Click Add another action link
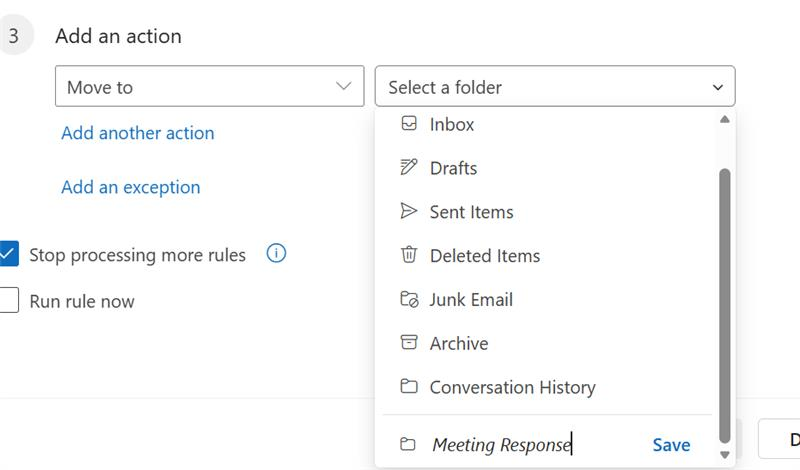The width and height of the screenshot is (800, 470). pyautogui.click(x=138, y=133)
